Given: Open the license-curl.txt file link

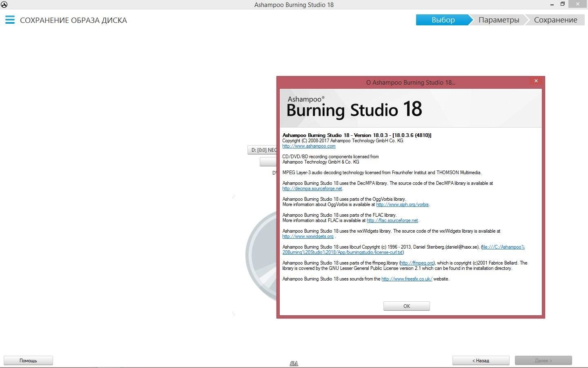Looking at the screenshot, I should [x=403, y=249].
